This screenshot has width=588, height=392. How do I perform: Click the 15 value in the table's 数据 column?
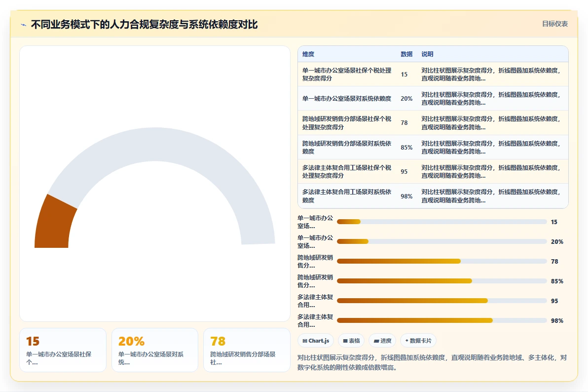tap(404, 75)
